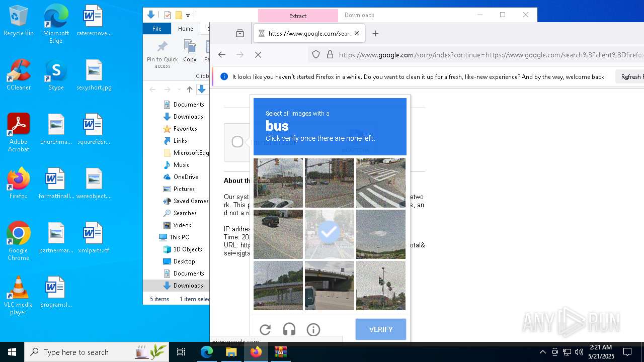
Task: Click Properties icon in Explorer quick access toolbar
Action: click(168, 15)
